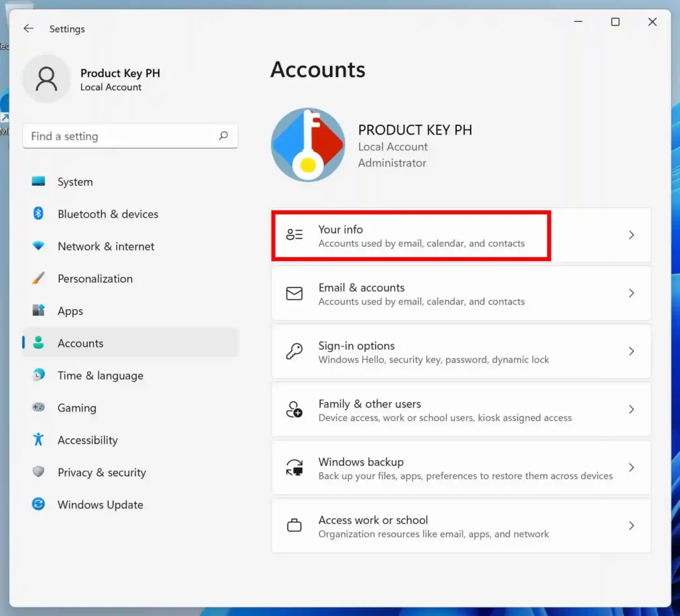Open Family & other users via chevron
This screenshot has width=680, height=616.
tap(632, 409)
